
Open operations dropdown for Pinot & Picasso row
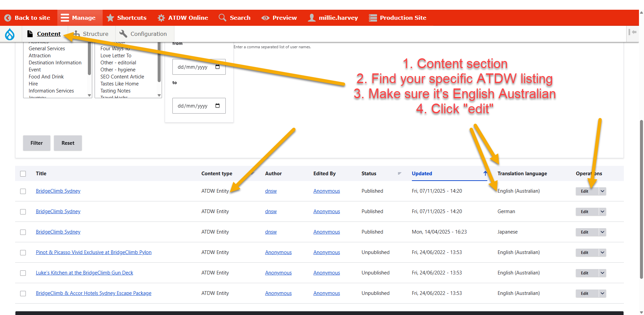[602, 252]
